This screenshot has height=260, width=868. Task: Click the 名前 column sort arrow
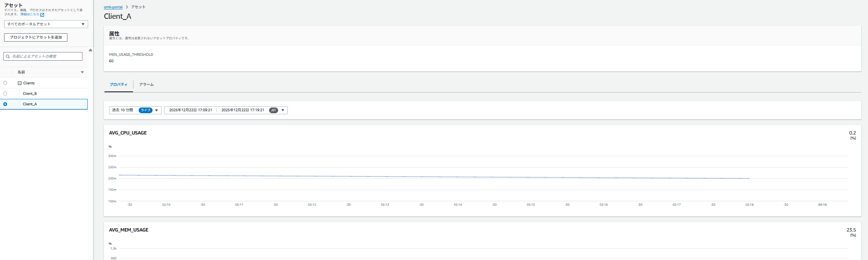[82, 72]
